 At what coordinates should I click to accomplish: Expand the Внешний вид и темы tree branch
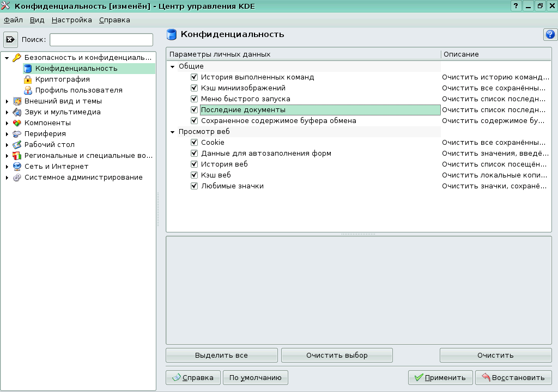[x=7, y=101]
